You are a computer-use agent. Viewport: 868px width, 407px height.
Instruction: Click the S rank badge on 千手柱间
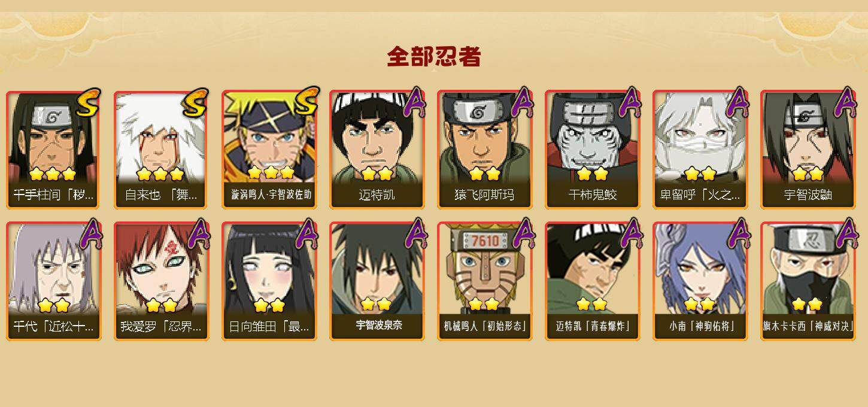click(89, 102)
